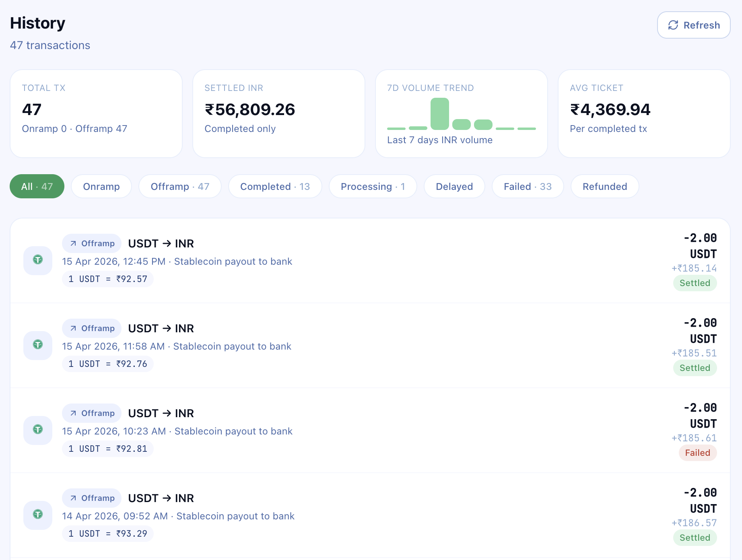The image size is (742, 560).
Task: Select the All 47 filter
Action: click(37, 186)
